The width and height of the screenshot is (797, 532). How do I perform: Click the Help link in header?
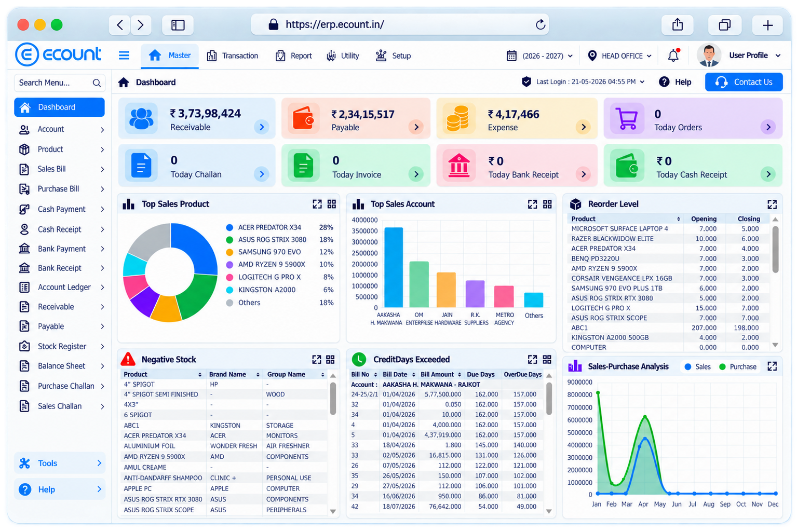(675, 82)
